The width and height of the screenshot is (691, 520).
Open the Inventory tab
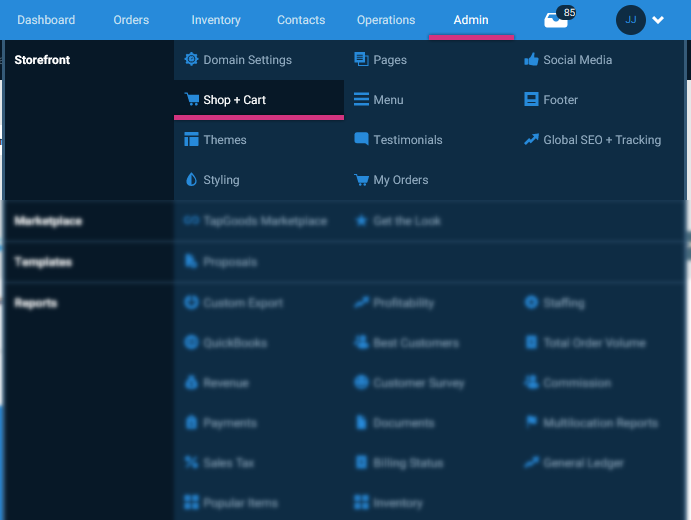216,20
